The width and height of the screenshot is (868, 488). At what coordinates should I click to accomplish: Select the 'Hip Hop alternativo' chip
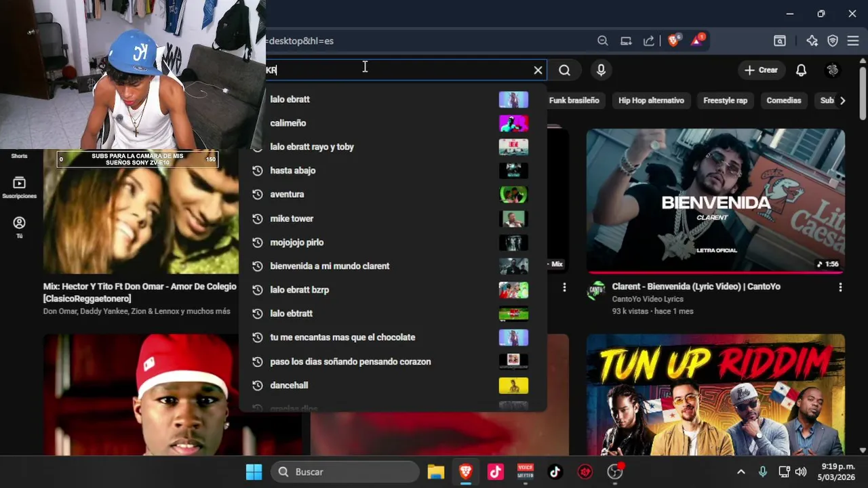pyautogui.click(x=651, y=100)
